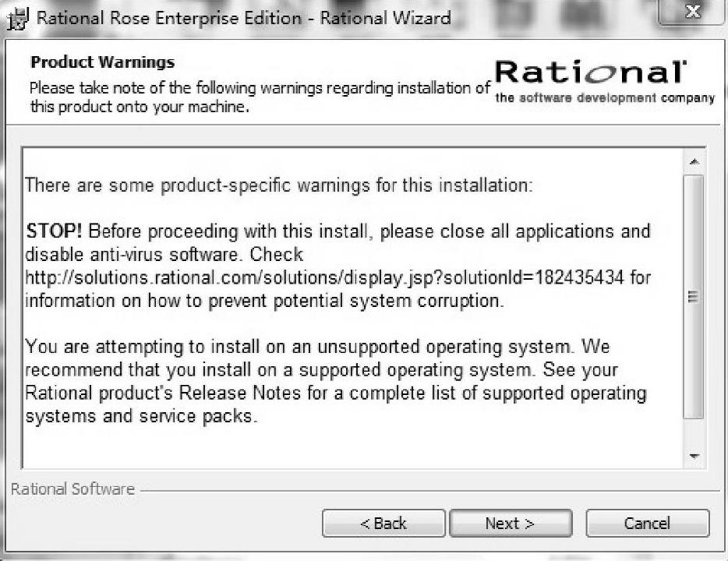Click the scroll up arrow in warnings box
This screenshot has width=728, height=561.
694,161
